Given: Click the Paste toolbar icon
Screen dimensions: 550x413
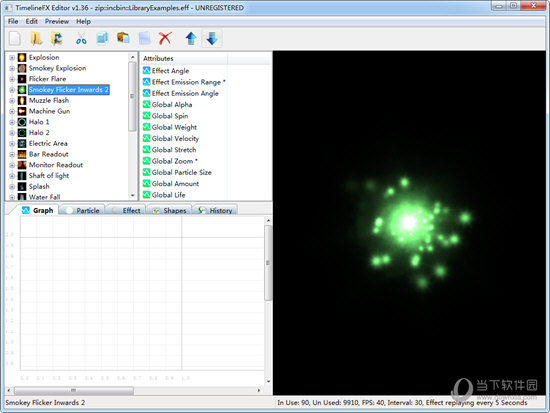Looking at the screenshot, I should [123, 38].
